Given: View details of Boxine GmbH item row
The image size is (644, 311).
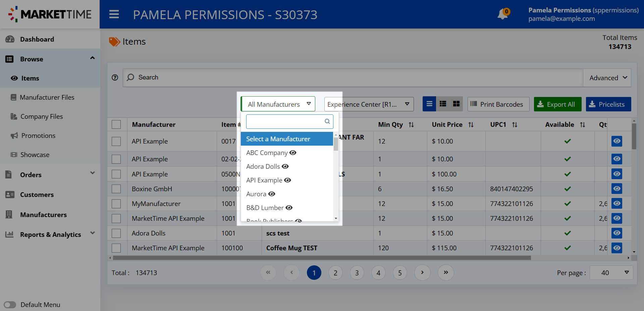Looking at the screenshot, I should (616, 189).
